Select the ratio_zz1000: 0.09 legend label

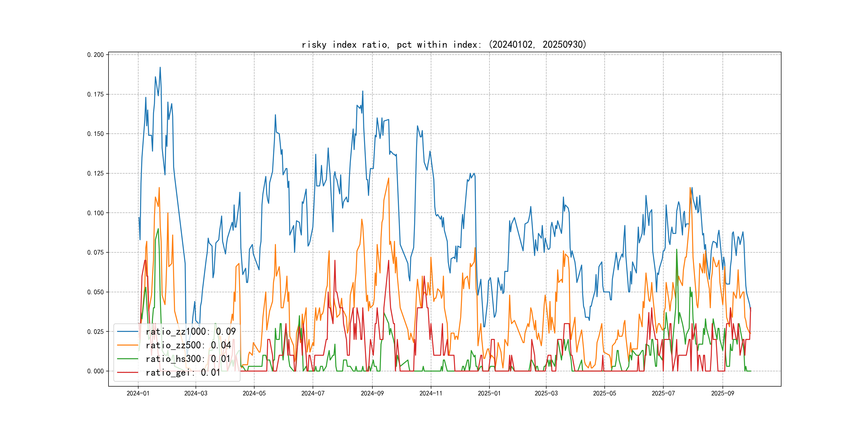(x=191, y=332)
